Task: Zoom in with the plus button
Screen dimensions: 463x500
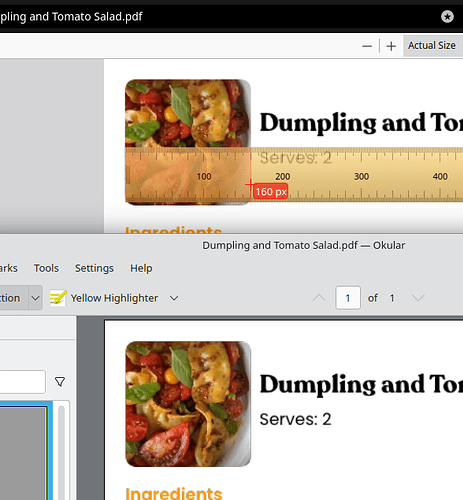Action: coord(391,46)
